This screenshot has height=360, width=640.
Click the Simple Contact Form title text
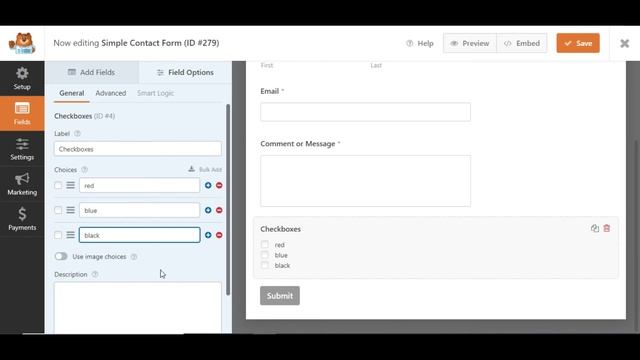(160, 43)
